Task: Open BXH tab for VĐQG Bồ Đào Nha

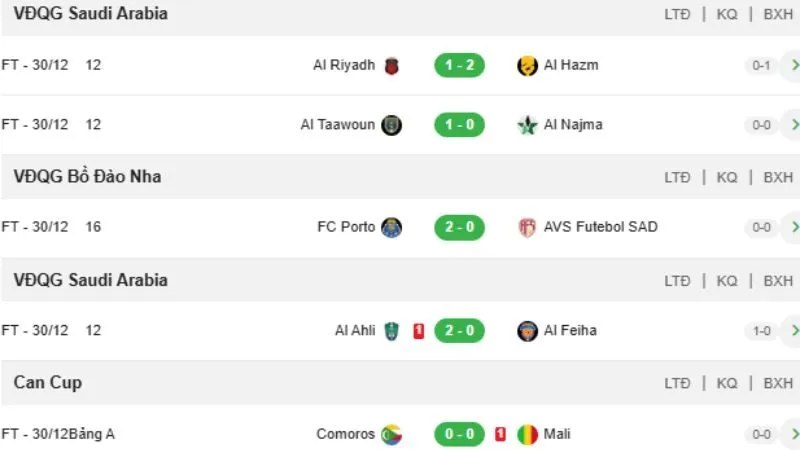Action: coord(778,177)
